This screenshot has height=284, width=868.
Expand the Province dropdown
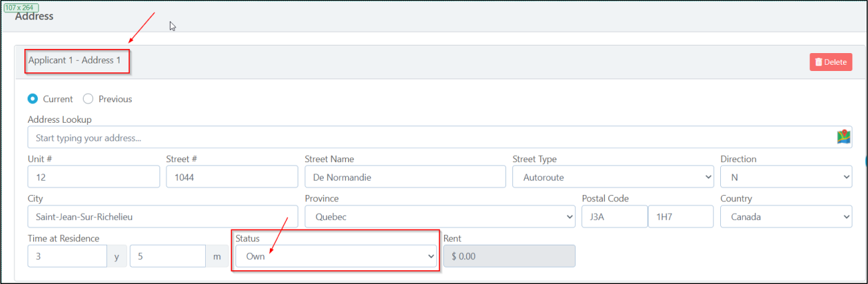439,216
